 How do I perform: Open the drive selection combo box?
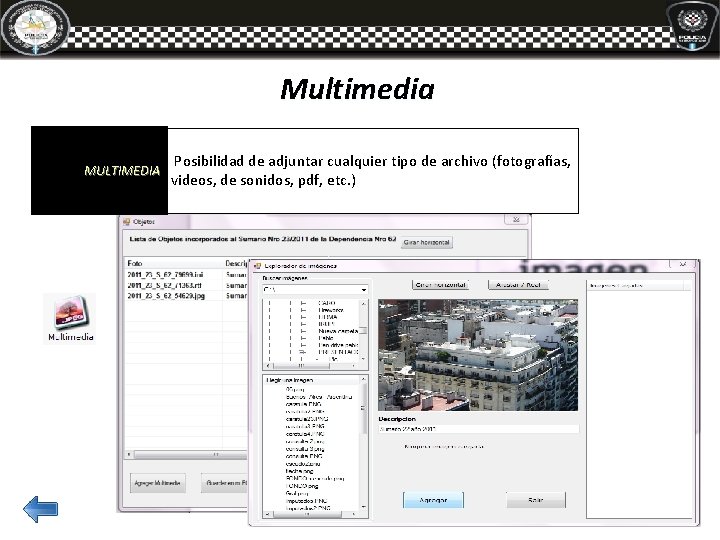(315, 290)
